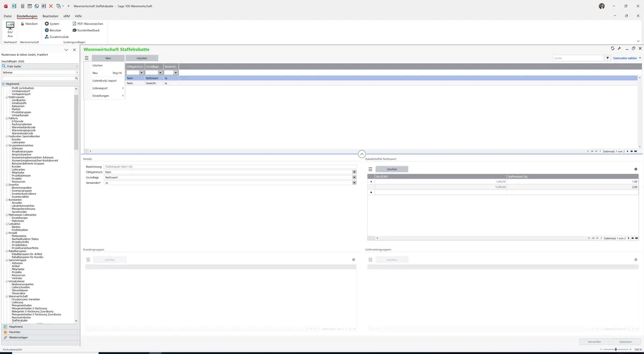Screen dimensions: 644x354
Task: Click the Neu button
Action: pos(108,58)
